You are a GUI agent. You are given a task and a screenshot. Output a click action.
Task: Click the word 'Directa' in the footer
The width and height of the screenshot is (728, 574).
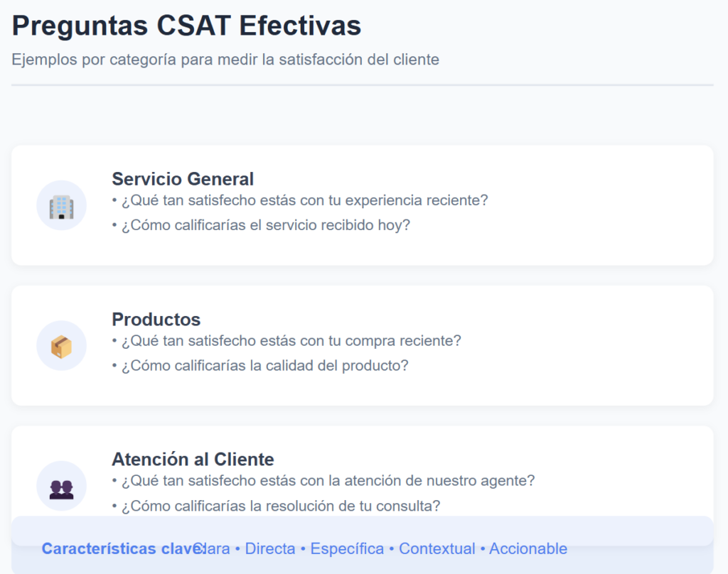[269, 549]
